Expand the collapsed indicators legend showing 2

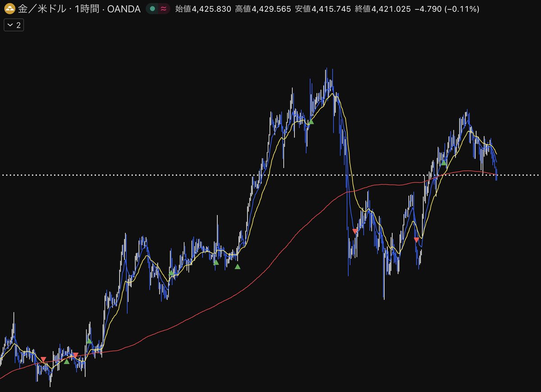(x=14, y=25)
